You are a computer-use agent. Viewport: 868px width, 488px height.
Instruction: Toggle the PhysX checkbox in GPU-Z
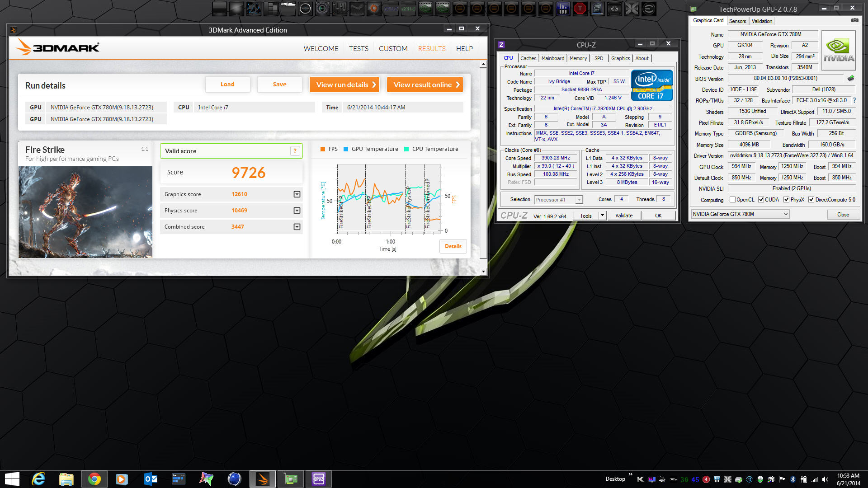[x=786, y=200]
